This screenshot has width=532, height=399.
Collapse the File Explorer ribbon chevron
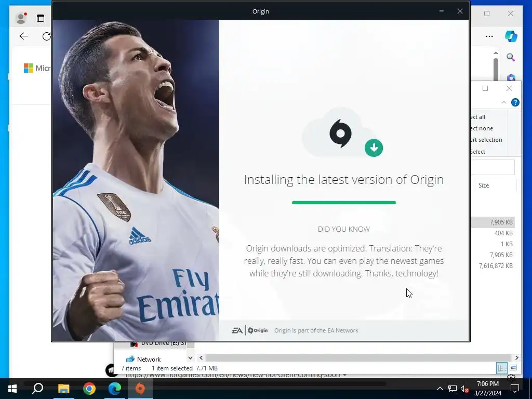(504, 102)
